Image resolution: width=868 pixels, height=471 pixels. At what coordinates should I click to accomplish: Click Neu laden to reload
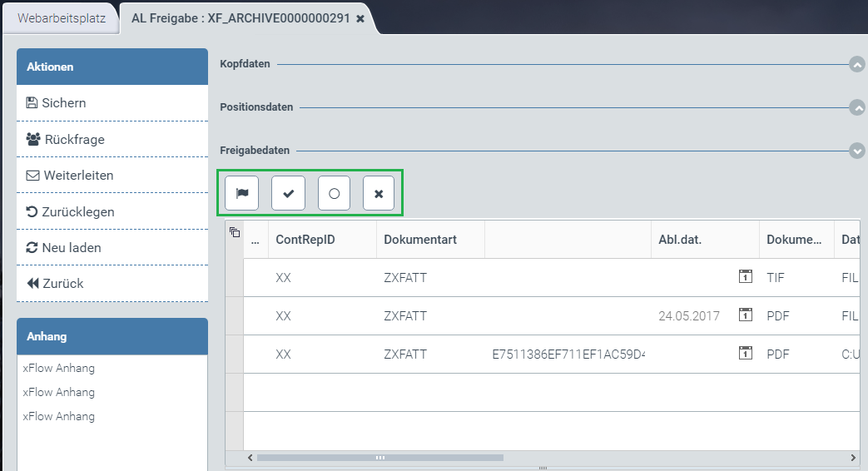point(72,248)
